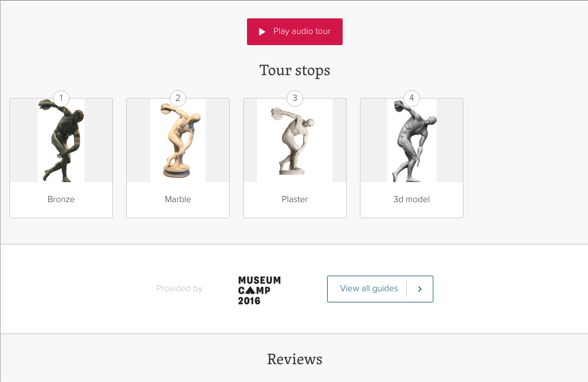588x382 pixels.
Task: Click the chevron arrow beside View all guides
Action: point(419,289)
